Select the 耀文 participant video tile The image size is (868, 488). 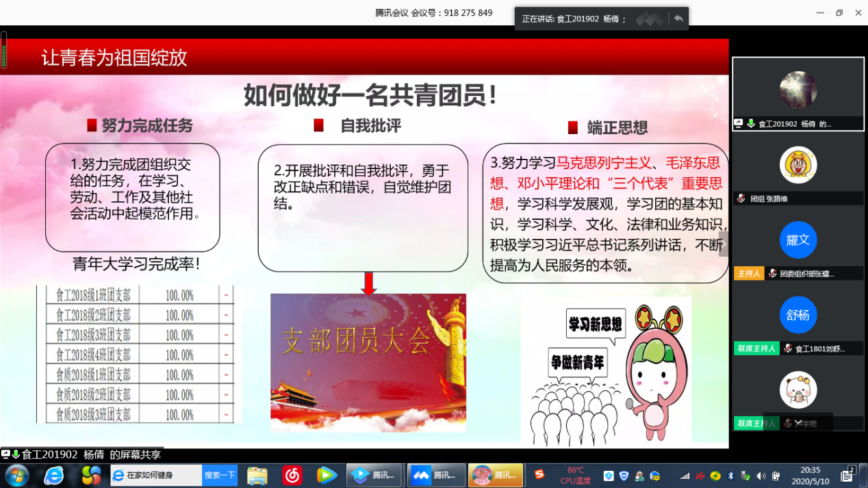click(x=797, y=240)
